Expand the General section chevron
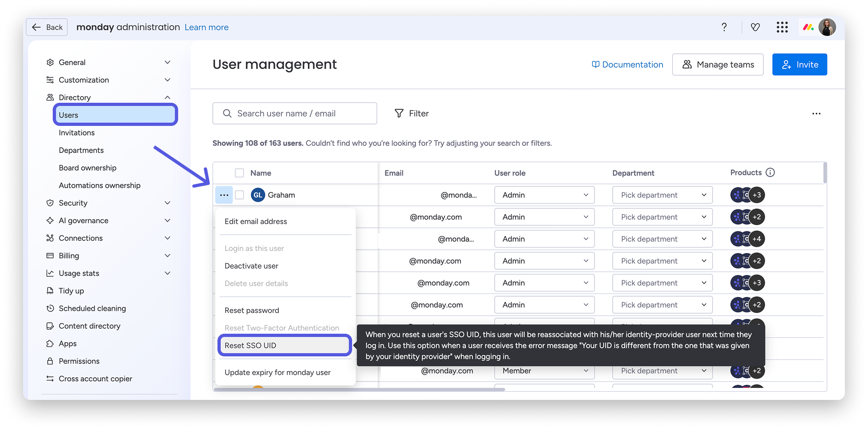This screenshot has height=430, width=868. click(x=167, y=62)
